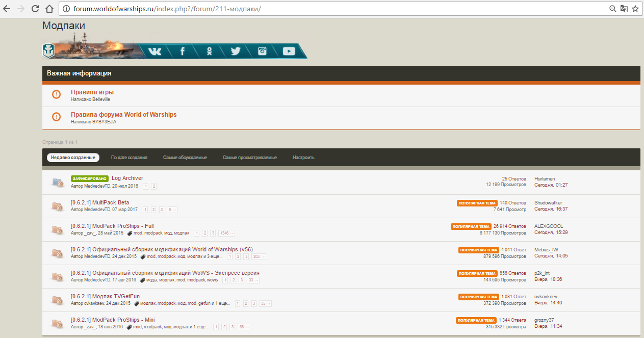The width and height of the screenshot is (644, 338).
Task: Click text 'Страница 1 из 1'
Action: (60, 142)
